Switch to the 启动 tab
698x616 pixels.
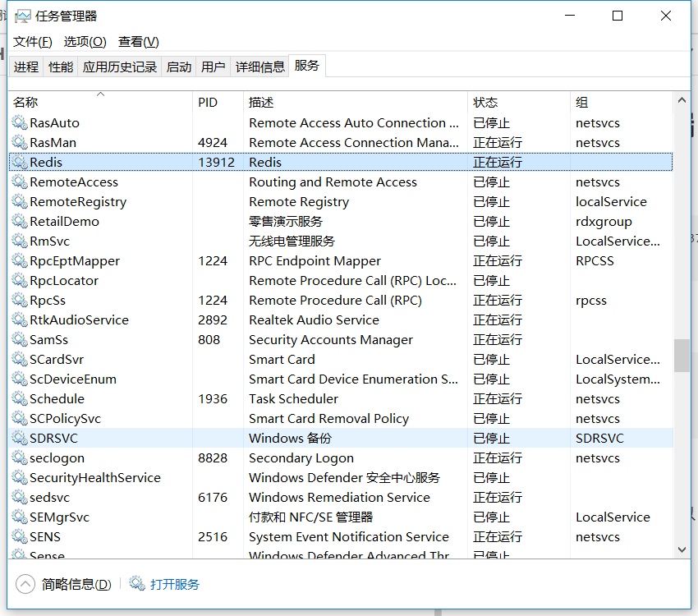pyautogui.click(x=178, y=67)
